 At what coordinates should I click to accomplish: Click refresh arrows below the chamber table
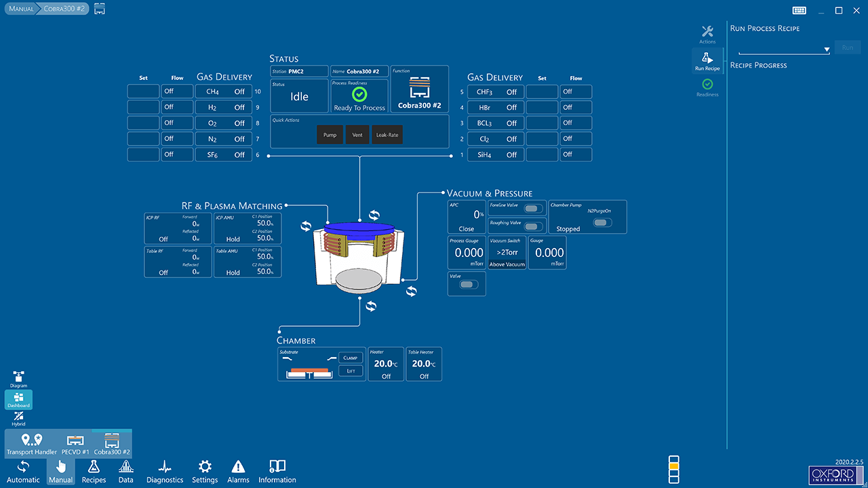coord(371,306)
